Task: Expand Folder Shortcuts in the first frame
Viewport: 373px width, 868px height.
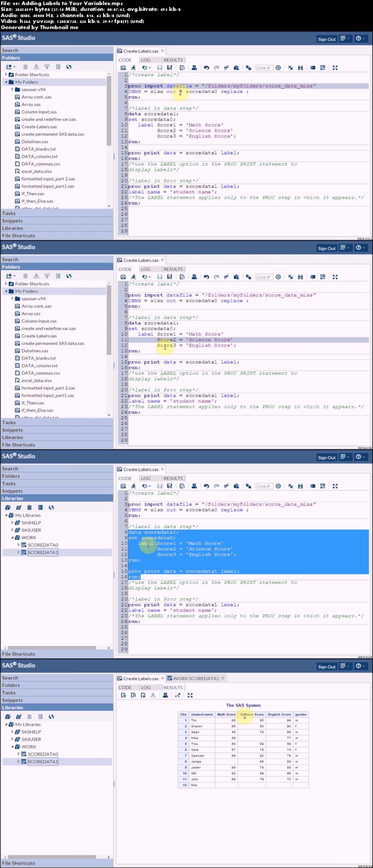Action: point(6,75)
